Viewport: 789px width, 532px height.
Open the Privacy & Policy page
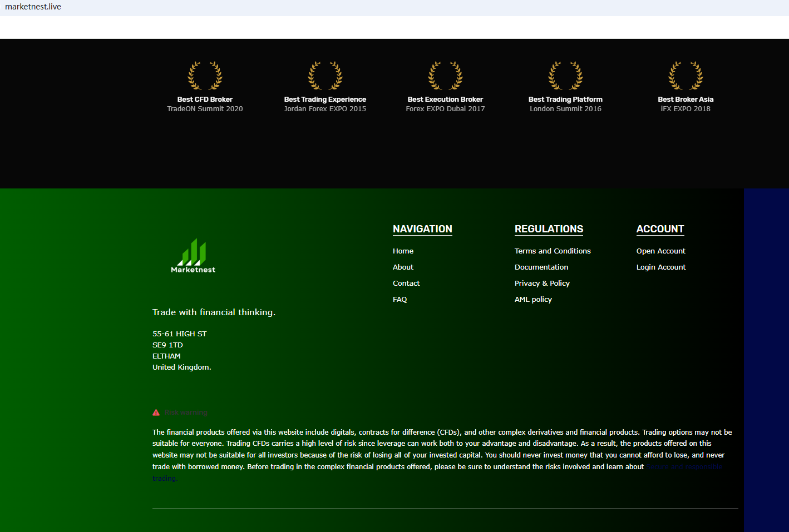542,284
